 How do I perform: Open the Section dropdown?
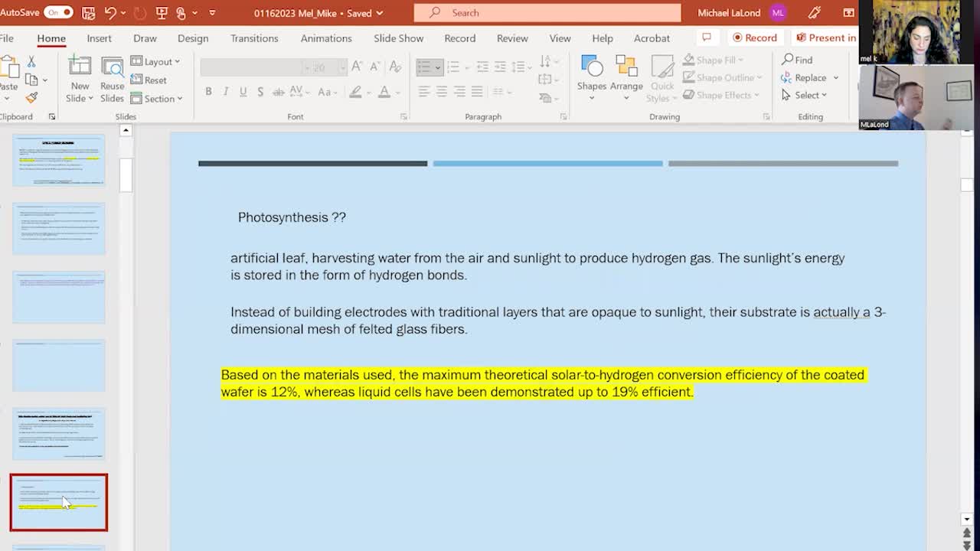(156, 98)
